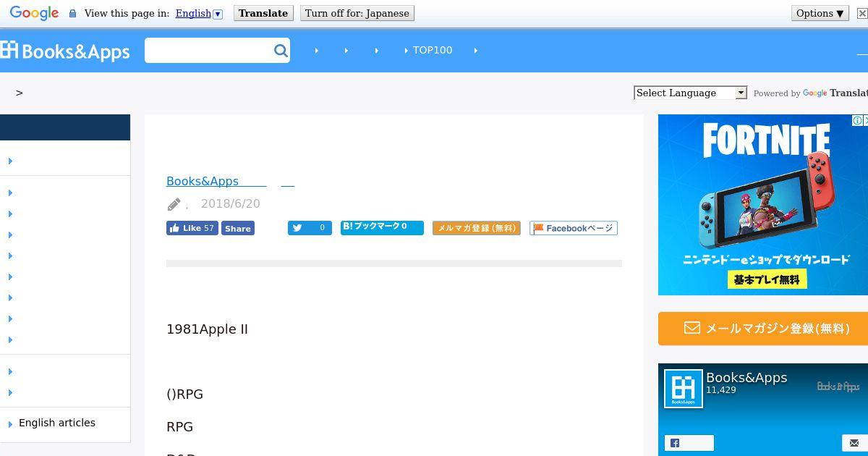Click the Facebookページ flag button
Viewport: 868px width, 456px height.
click(x=574, y=228)
